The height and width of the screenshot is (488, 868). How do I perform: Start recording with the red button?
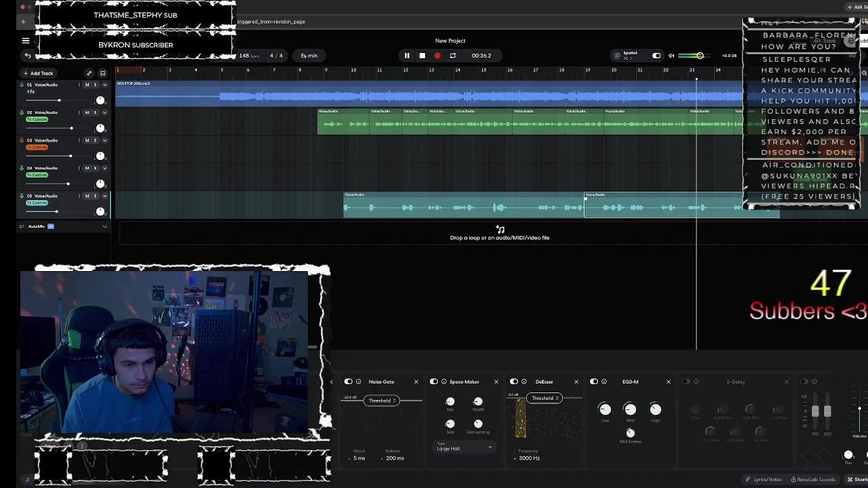pyautogui.click(x=437, y=56)
